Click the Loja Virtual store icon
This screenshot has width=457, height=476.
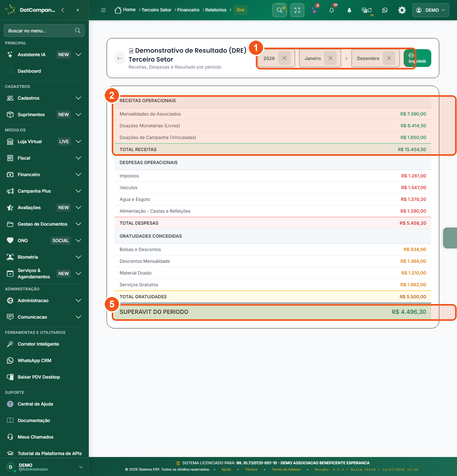click(x=10, y=142)
